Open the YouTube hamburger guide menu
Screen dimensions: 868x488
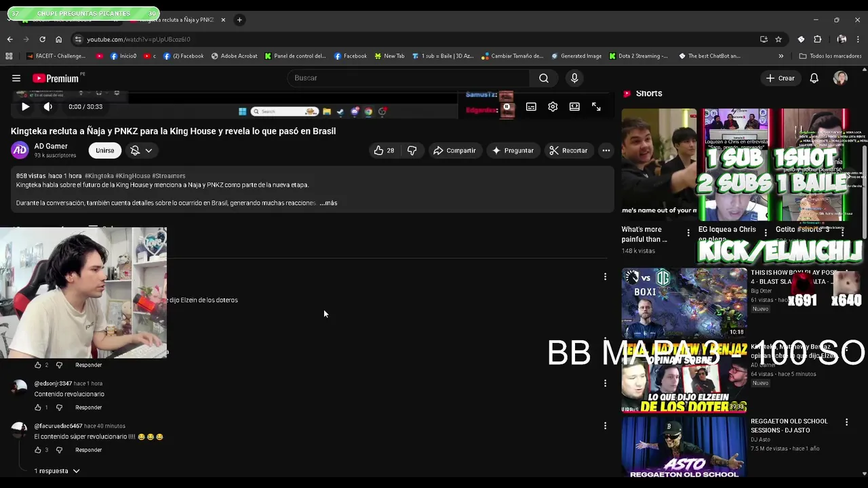16,78
